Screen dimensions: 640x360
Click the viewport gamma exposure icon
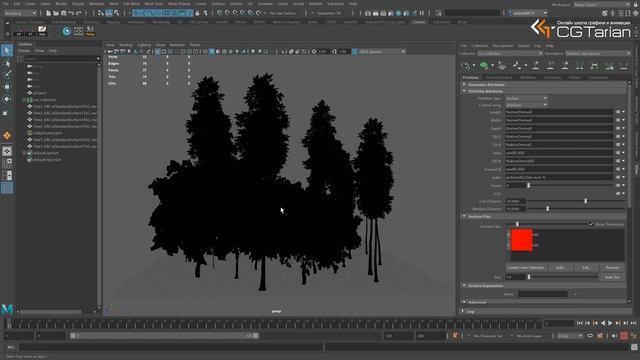tap(314, 52)
